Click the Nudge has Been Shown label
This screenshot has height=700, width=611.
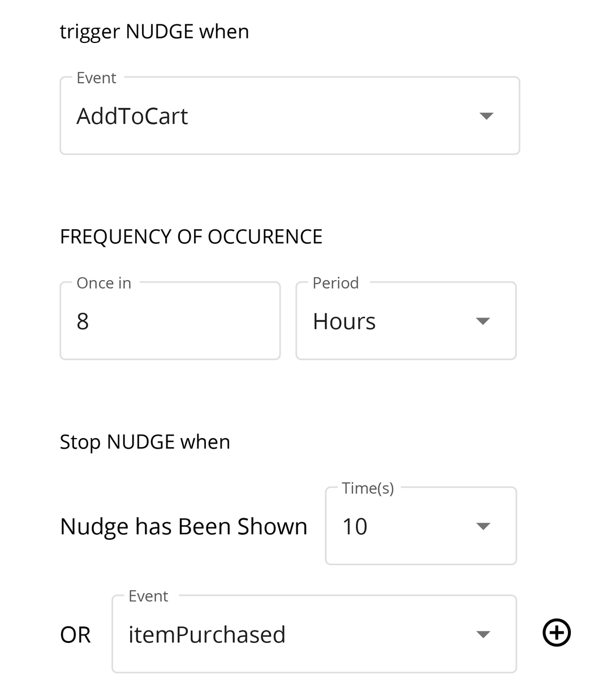[183, 526]
